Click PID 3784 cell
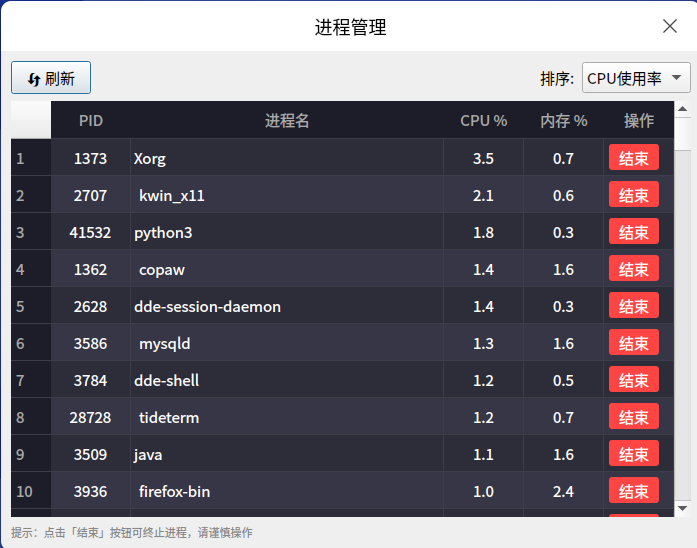Image resolution: width=697 pixels, height=548 pixels. tap(91, 380)
